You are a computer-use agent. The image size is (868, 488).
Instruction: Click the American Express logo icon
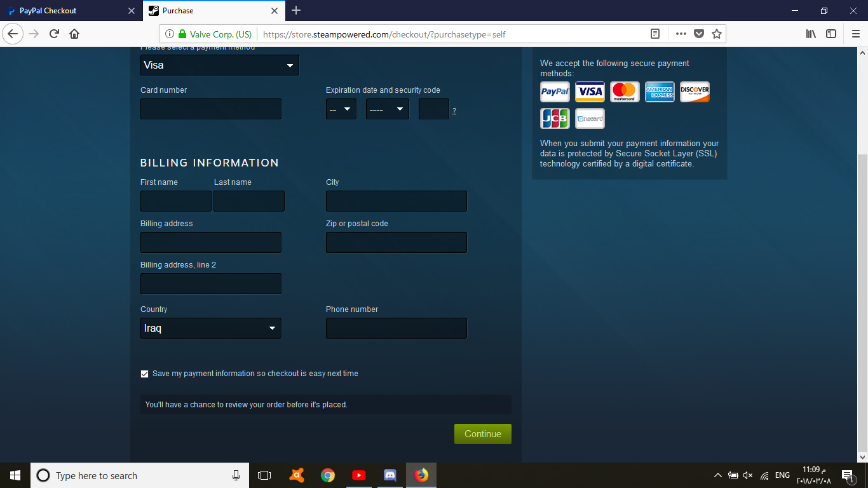click(x=660, y=91)
